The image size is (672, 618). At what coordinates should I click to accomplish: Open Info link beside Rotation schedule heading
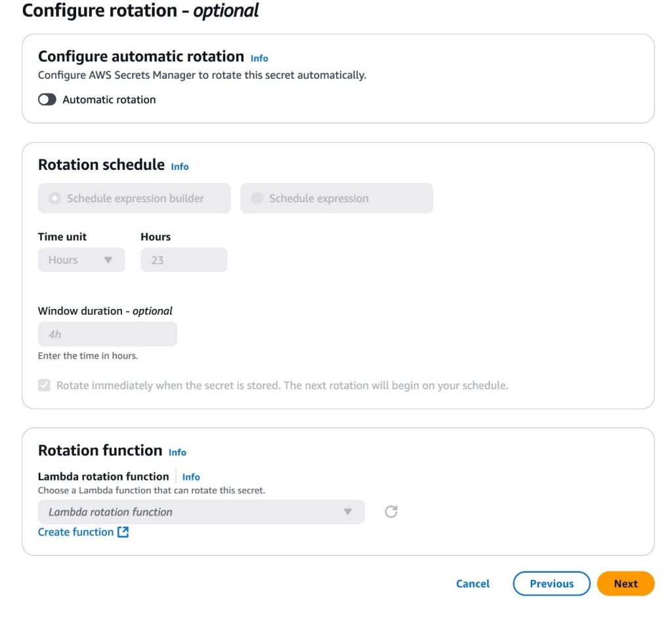click(180, 167)
